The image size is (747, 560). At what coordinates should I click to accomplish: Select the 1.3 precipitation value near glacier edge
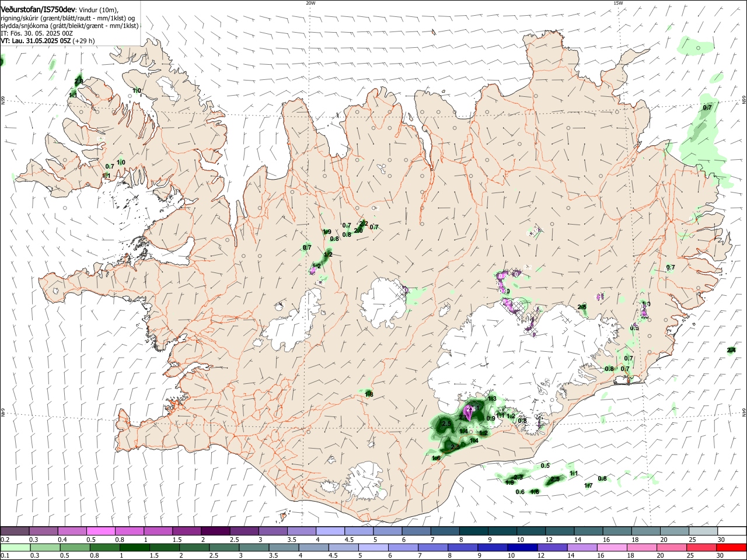coord(492,399)
